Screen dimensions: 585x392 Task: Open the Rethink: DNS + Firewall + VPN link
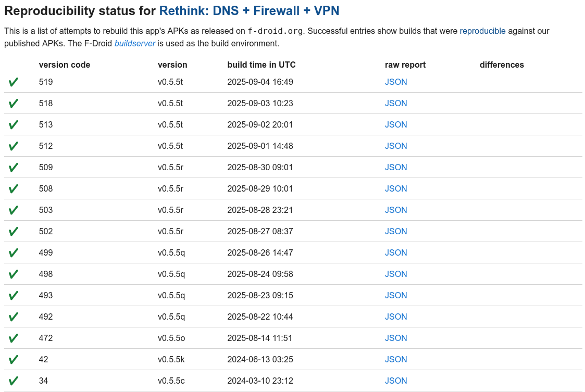coord(250,11)
